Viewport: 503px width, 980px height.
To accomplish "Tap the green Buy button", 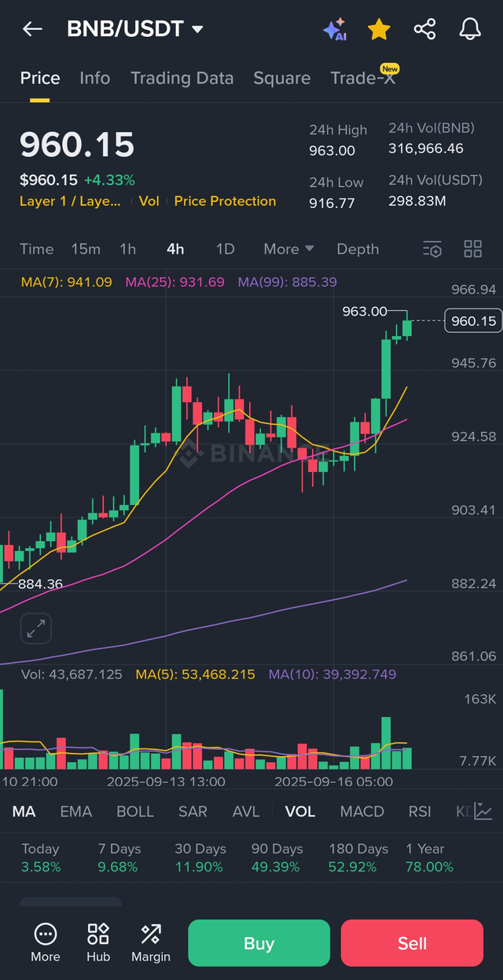I will [259, 943].
